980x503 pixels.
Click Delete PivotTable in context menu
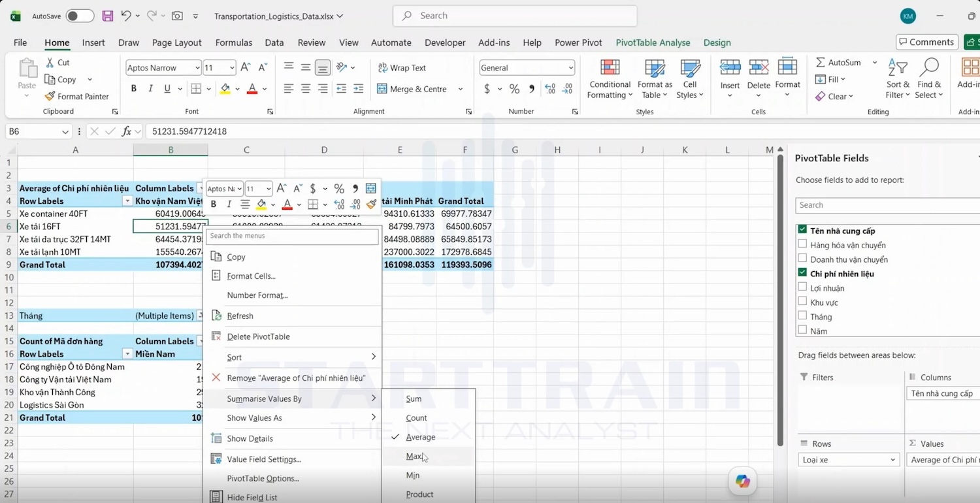[x=258, y=336]
